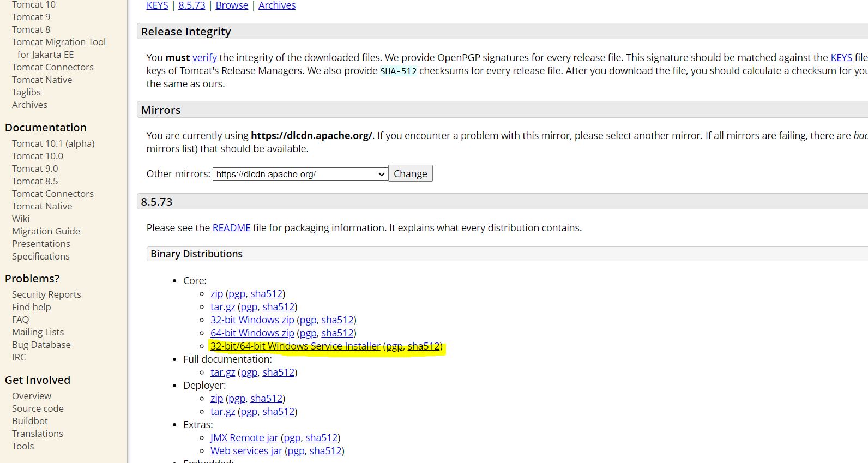This screenshot has height=463, width=868.
Task: Open the Browse link at top
Action: (232, 5)
